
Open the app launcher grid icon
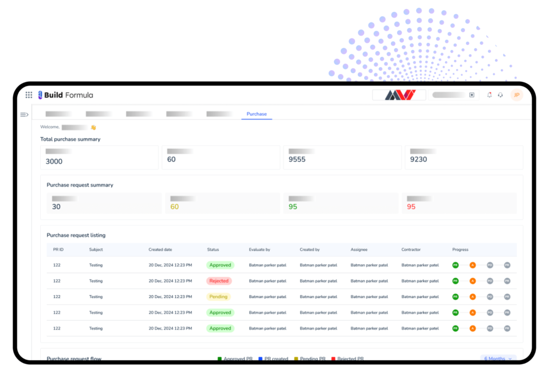tap(29, 95)
